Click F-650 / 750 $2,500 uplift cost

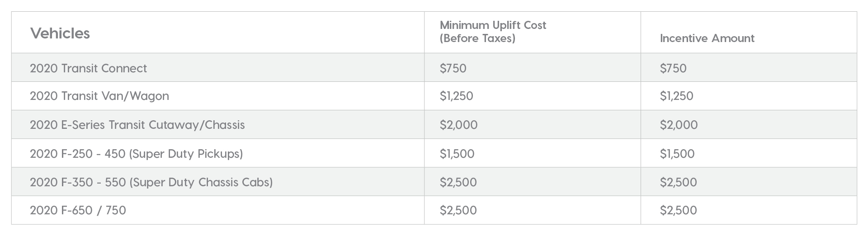458,210
